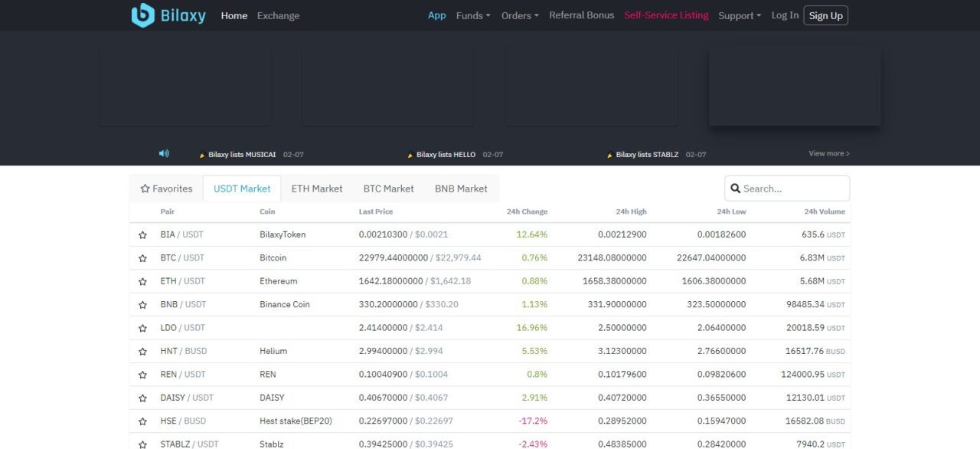Switch to the ETH Market tab
The height and width of the screenshot is (449, 980).
pyautogui.click(x=317, y=188)
